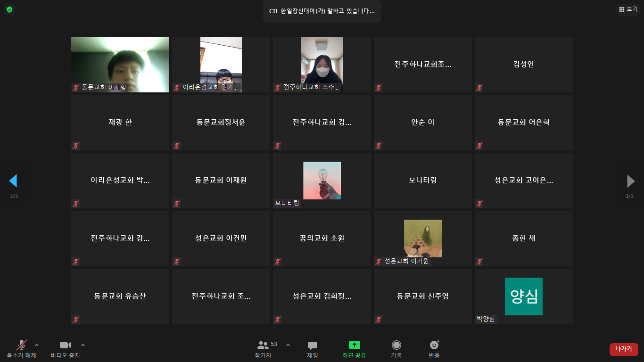Expand audio options caret beside microphone

pyautogui.click(x=37, y=345)
